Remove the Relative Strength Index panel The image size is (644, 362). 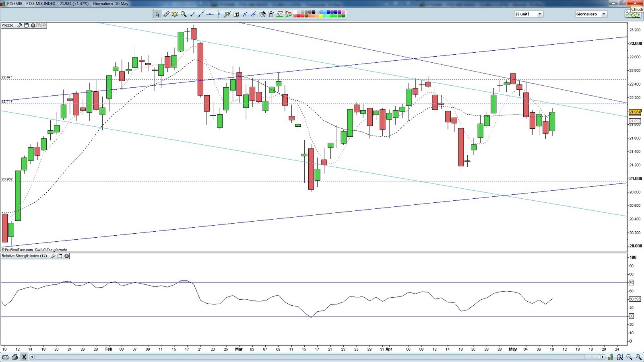67,256
